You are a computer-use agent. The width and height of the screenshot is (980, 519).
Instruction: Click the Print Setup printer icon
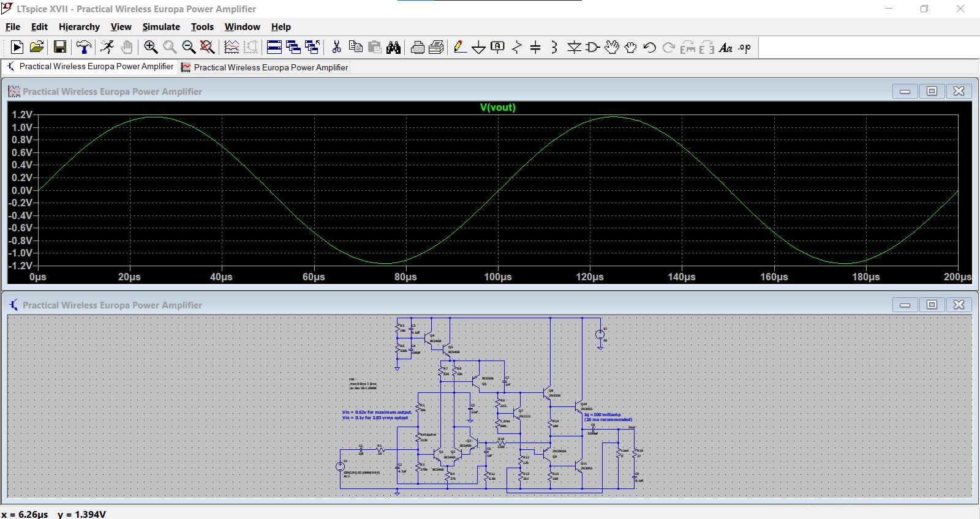[418, 47]
